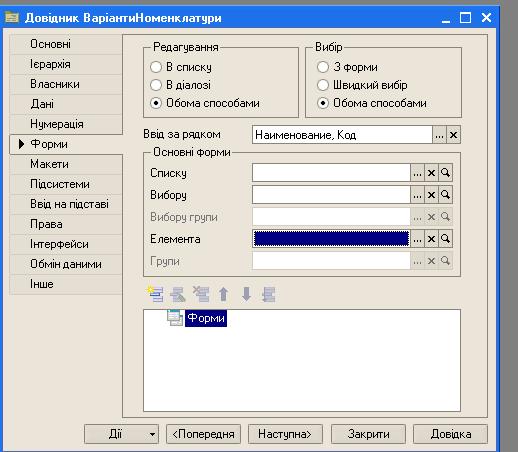Open the magnifier for Елемента form

[x=445, y=239]
